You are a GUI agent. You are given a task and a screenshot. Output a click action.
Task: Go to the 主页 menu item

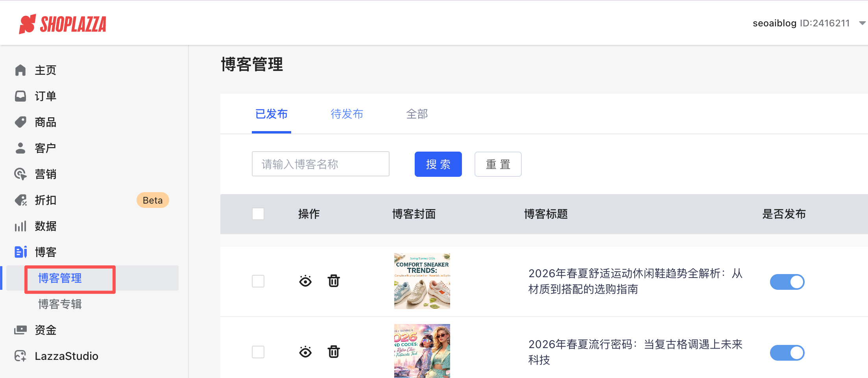(46, 70)
